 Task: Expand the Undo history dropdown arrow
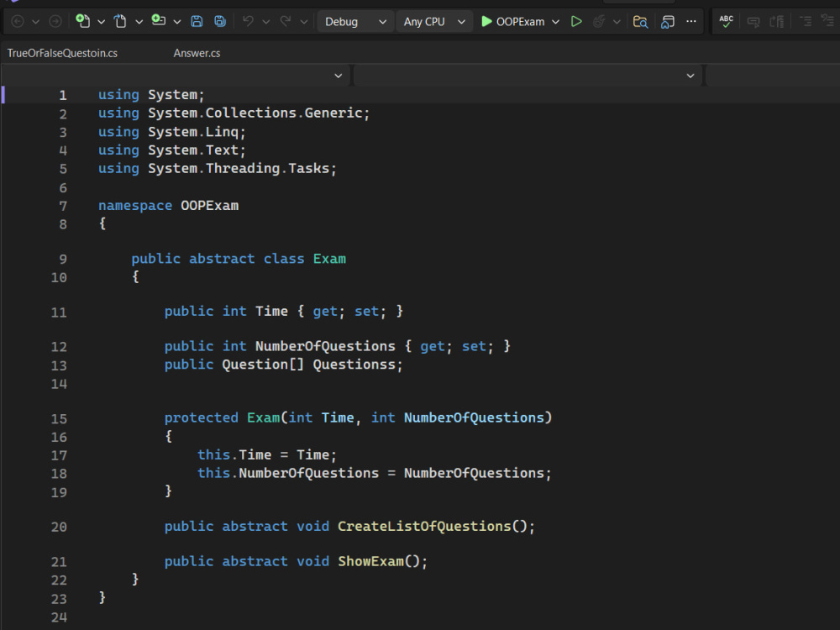(265, 22)
